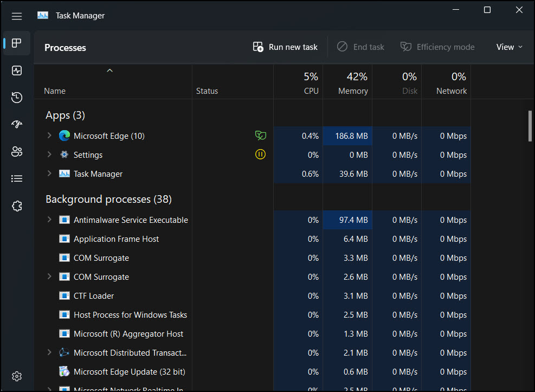
Task: Click the Task Manager icon in Apps list
Action: [x=64, y=173]
